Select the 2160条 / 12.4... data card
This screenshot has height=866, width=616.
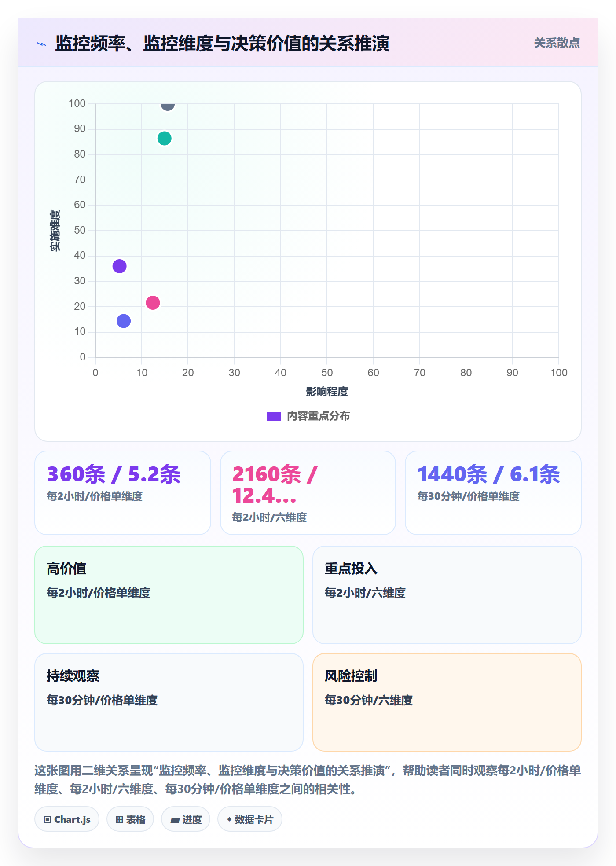point(308,493)
